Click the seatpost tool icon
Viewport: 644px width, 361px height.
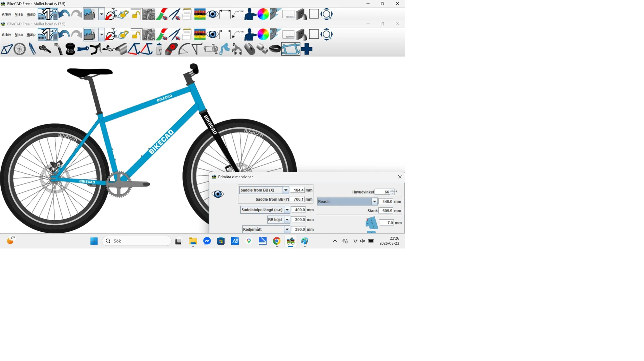(x=58, y=49)
